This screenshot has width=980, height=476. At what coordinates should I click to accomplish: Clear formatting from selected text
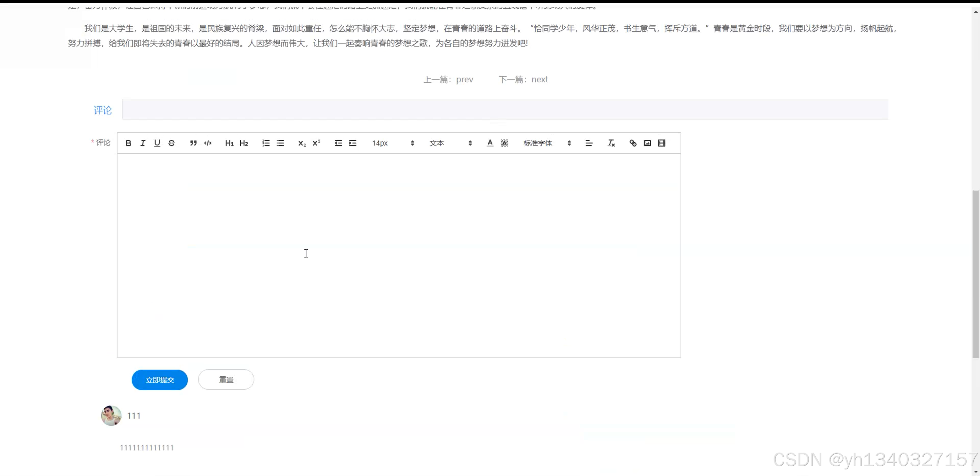point(611,143)
